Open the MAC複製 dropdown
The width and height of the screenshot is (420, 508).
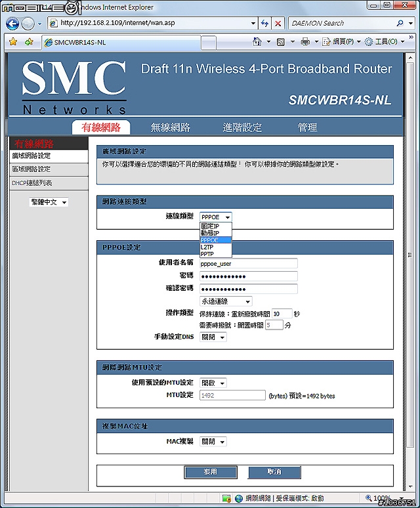213,442
